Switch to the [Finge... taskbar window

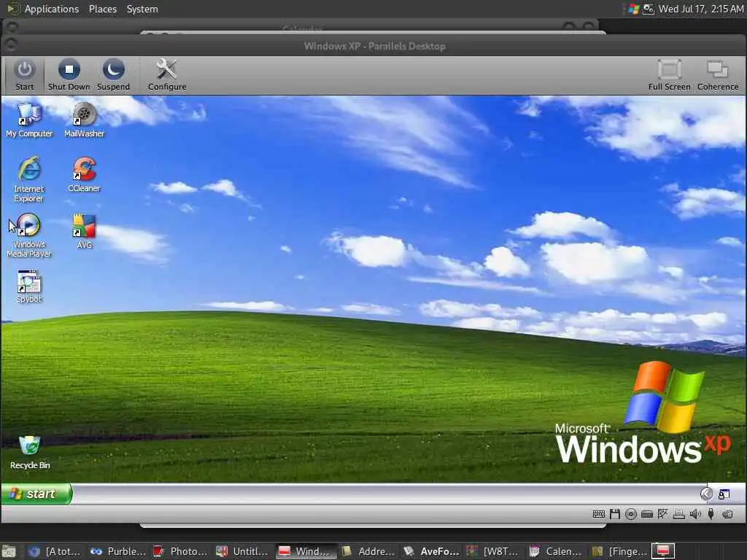[619, 551]
